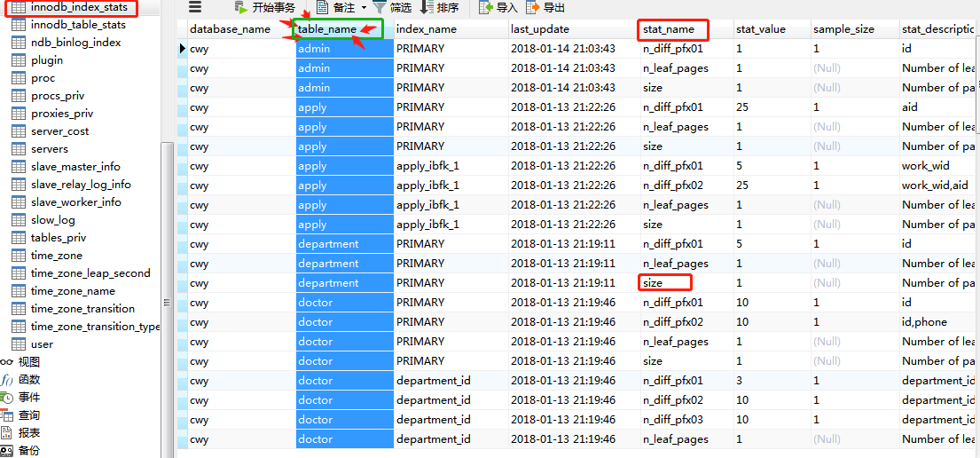Open the Events (事件) sidebar item
This screenshot has height=458, width=980.
pos(21,398)
